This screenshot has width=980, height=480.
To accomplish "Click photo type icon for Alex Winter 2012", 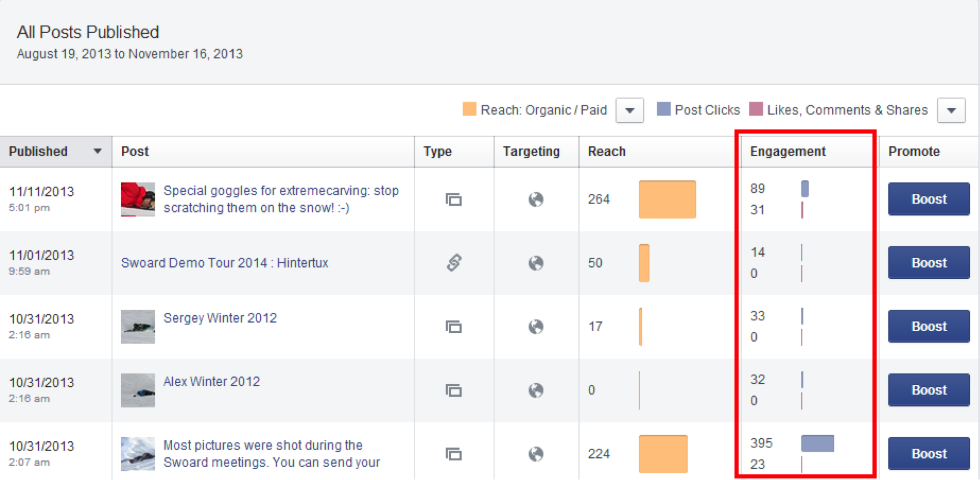I will (453, 390).
